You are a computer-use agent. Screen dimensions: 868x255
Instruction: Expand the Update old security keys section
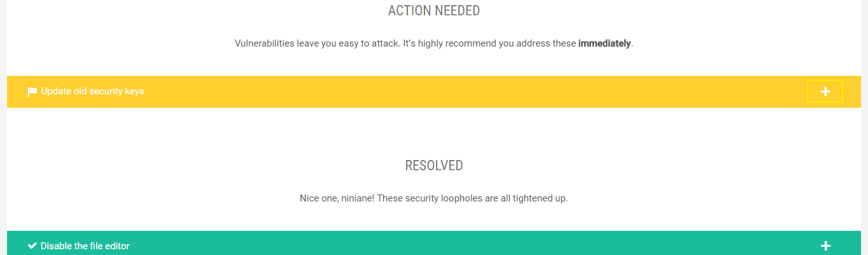[825, 91]
